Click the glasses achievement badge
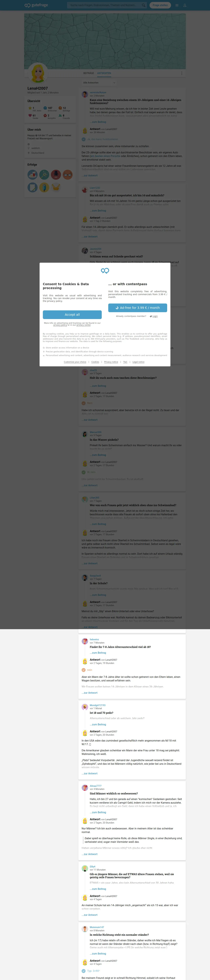Screen dimensions: 210x980 [x=68, y=175]
